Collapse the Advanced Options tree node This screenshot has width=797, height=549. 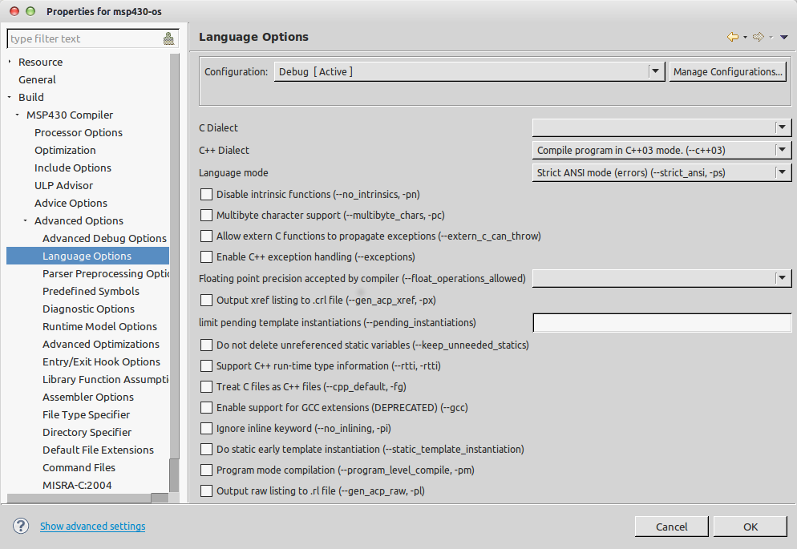pyautogui.click(x=25, y=221)
